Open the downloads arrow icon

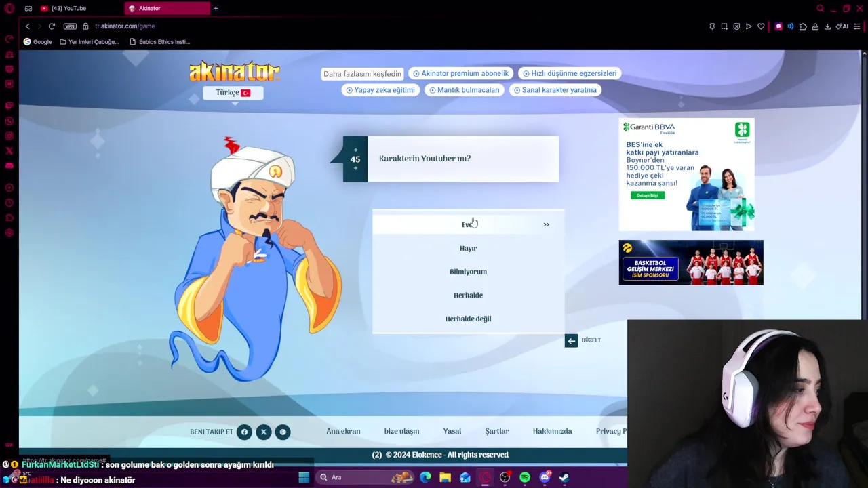827,26
